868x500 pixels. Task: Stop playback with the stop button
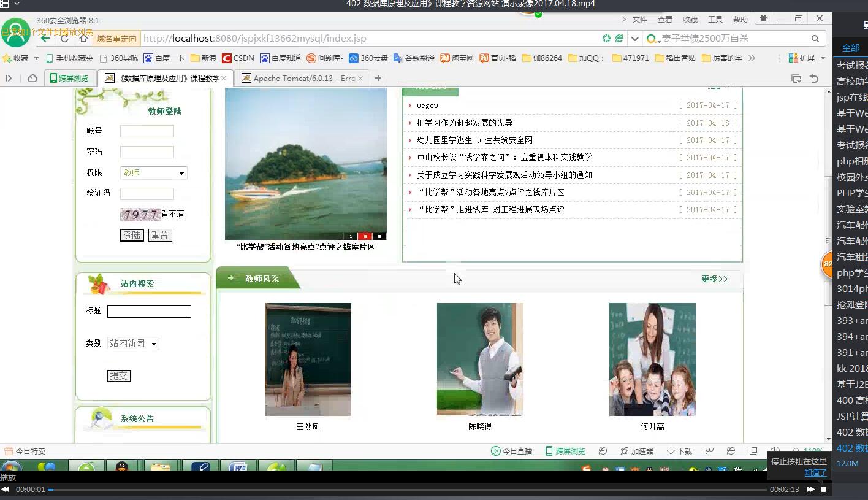[x=824, y=490]
